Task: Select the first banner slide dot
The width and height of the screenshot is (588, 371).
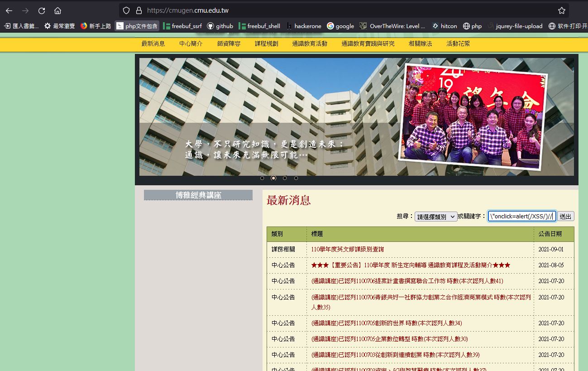Action: point(262,178)
